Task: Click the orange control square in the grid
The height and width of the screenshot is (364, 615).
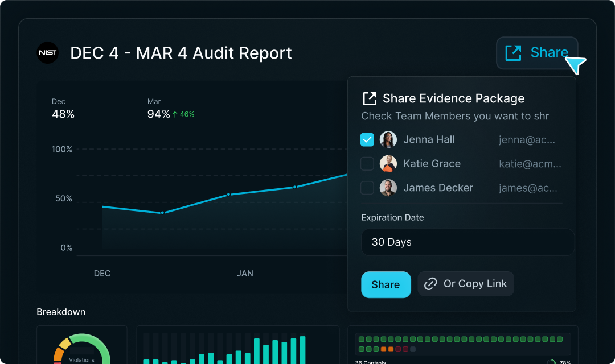Action: (x=384, y=349)
